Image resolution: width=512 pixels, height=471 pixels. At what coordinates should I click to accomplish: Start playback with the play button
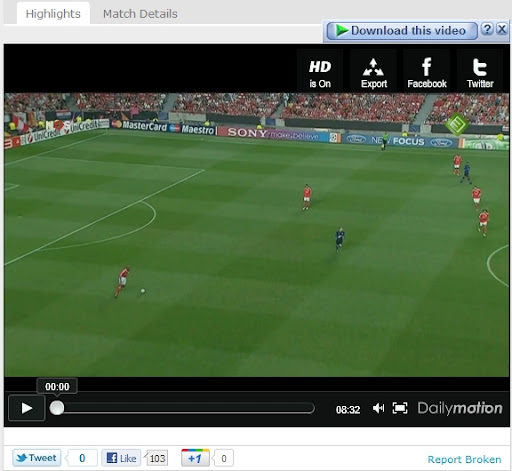[x=27, y=408]
